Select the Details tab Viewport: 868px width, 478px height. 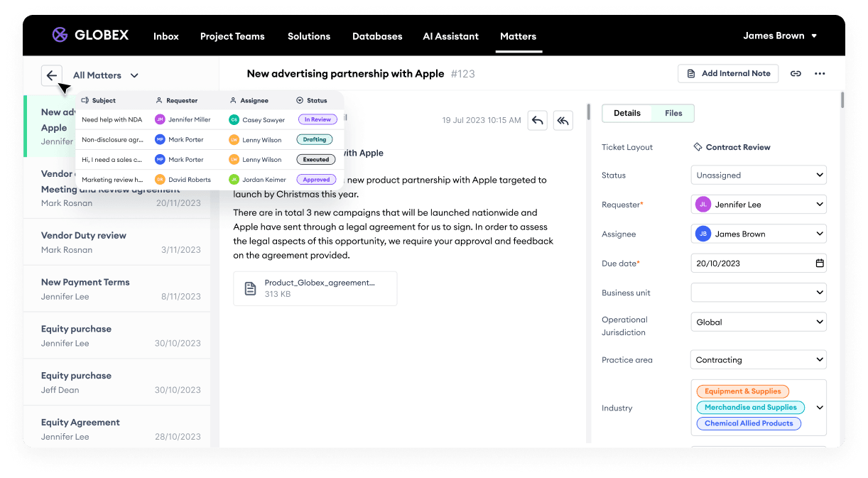[x=627, y=114]
